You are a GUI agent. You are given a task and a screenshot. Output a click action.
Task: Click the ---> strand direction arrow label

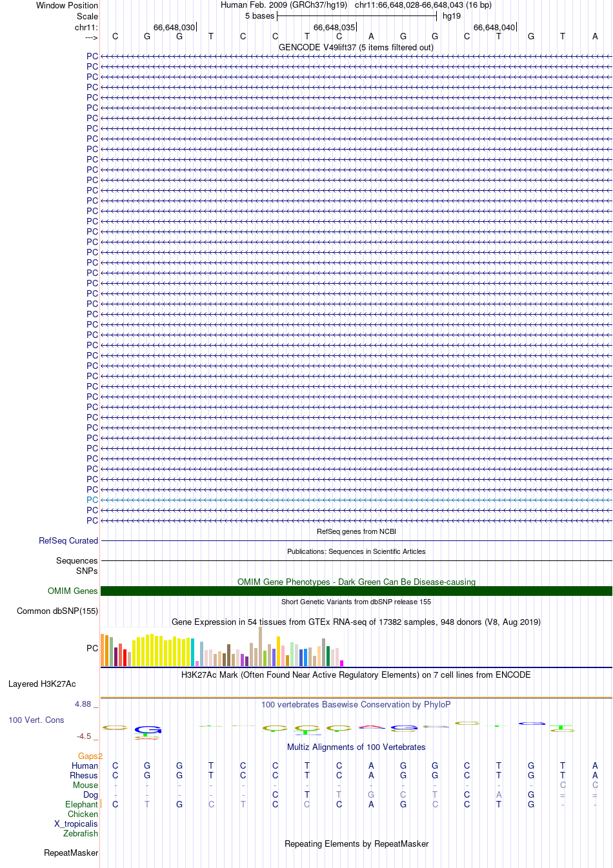pyautogui.click(x=92, y=37)
